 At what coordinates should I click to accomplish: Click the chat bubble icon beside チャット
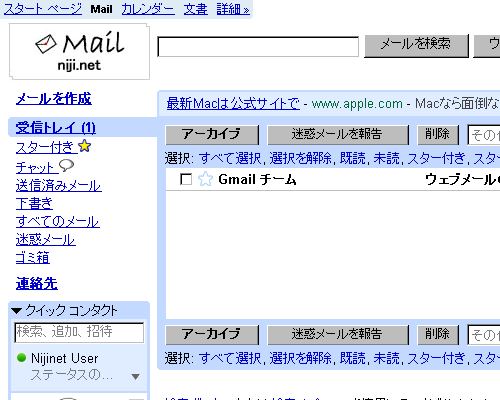pos(66,165)
